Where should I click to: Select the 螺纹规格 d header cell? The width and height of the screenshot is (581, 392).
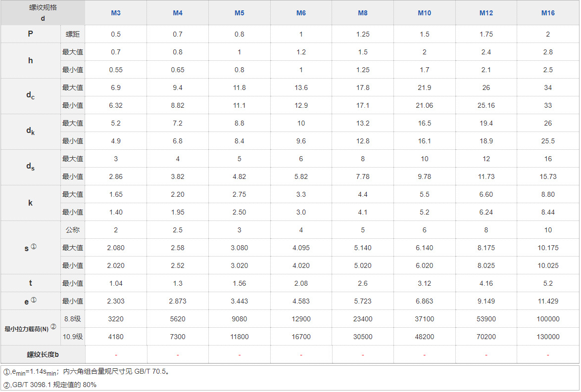(43, 12)
